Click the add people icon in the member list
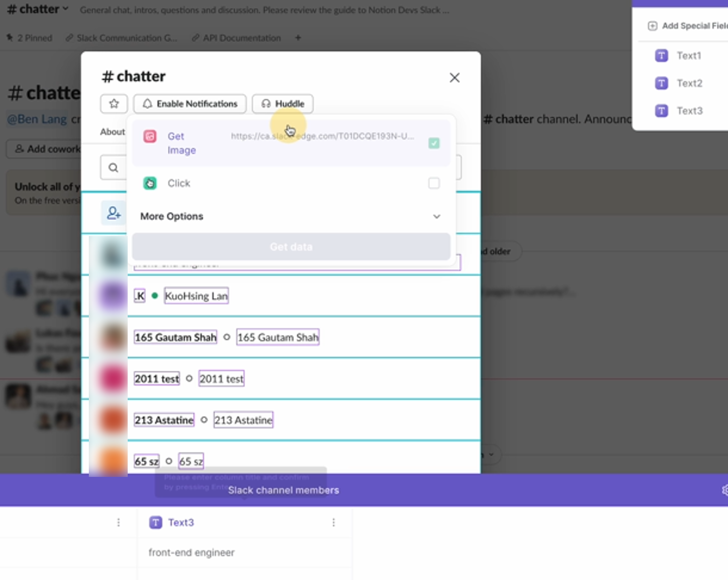The image size is (728, 580). [x=113, y=213]
